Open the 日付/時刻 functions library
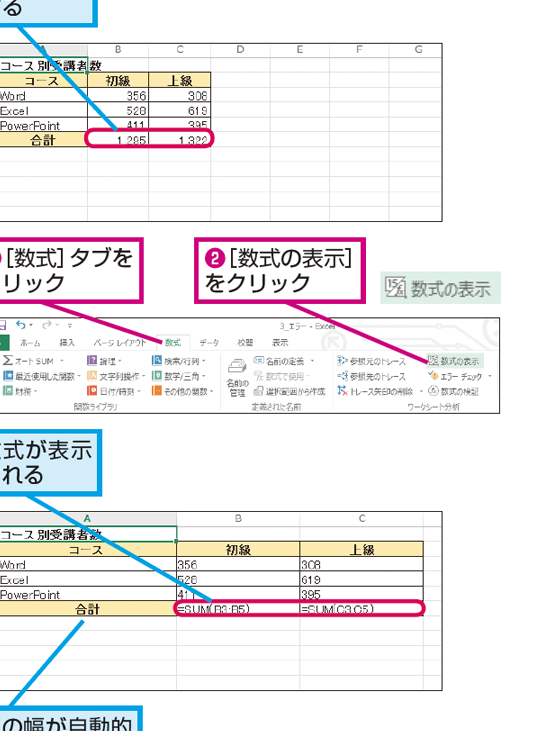This screenshot has width=540, height=731. click(113, 391)
